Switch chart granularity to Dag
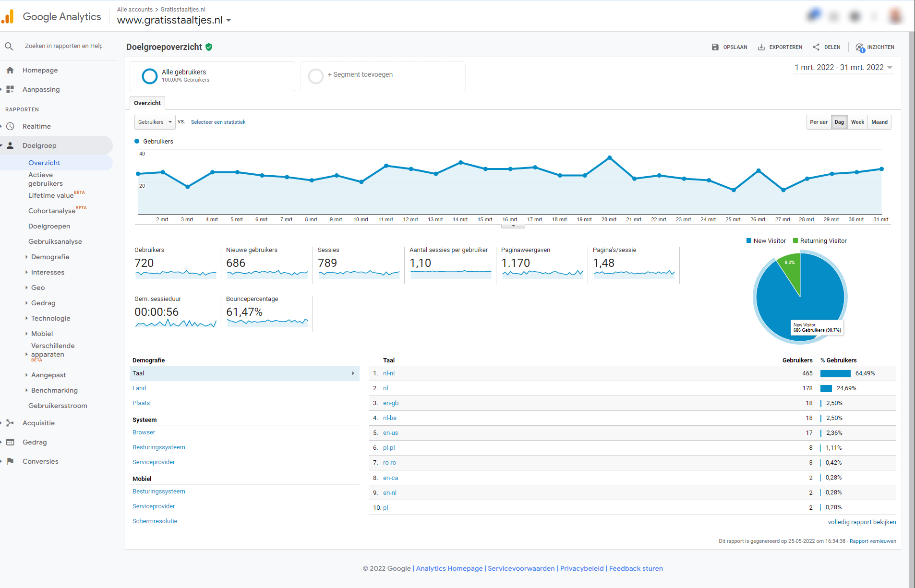 pos(839,122)
